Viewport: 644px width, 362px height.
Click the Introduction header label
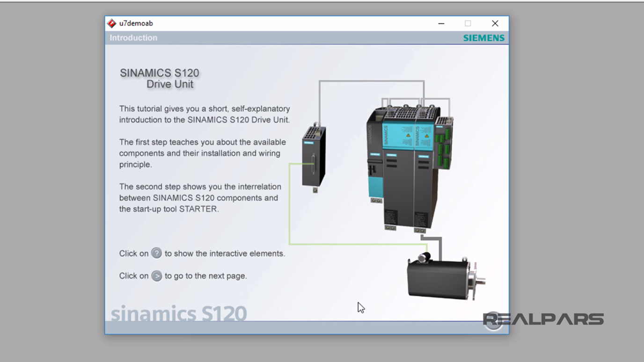point(133,38)
